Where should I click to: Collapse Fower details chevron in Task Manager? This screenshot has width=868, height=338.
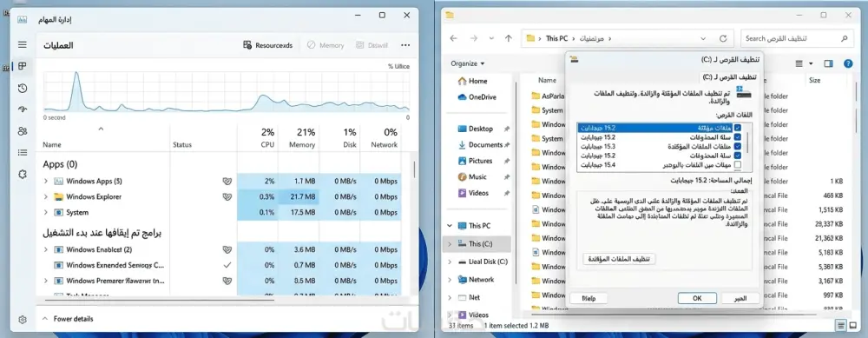pyautogui.click(x=45, y=319)
